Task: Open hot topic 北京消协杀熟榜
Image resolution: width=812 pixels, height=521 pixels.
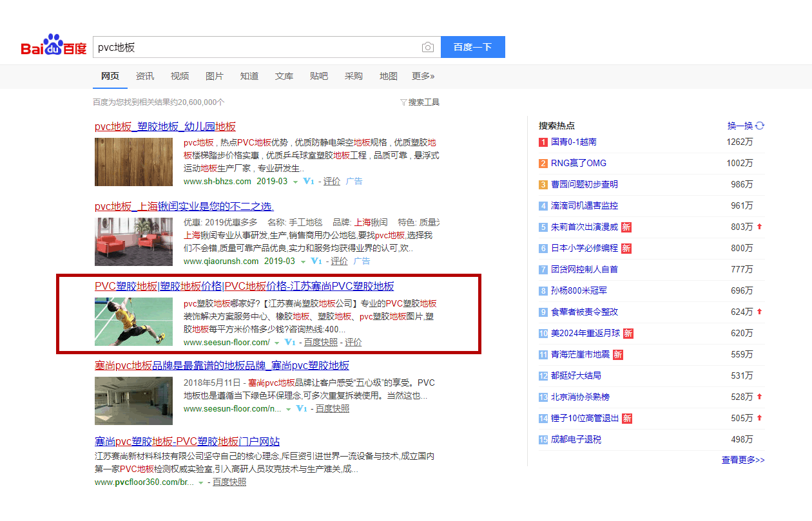Action: pyautogui.click(x=580, y=397)
